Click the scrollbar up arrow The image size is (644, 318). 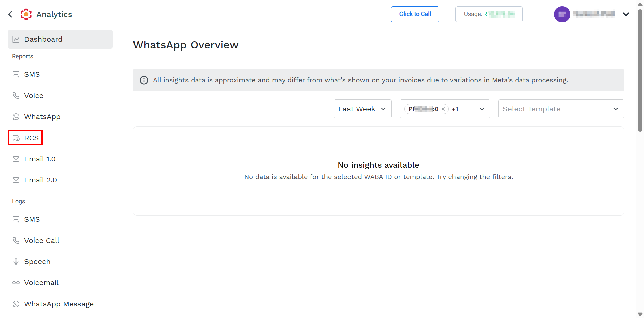point(640,4)
